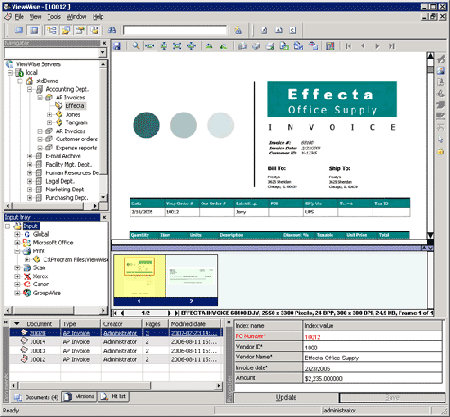Switch to the Documents (4) tab
The width and height of the screenshot is (450, 417).
(36, 397)
